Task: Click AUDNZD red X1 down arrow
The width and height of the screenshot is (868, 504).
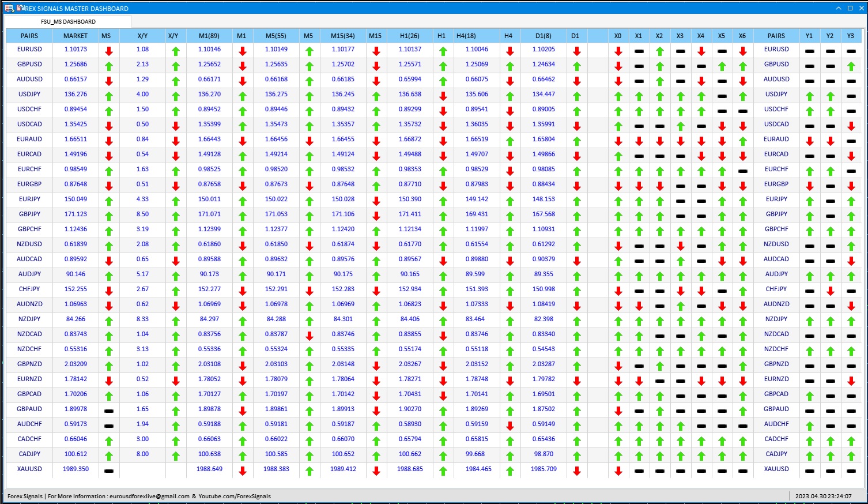Action: pyautogui.click(x=639, y=306)
